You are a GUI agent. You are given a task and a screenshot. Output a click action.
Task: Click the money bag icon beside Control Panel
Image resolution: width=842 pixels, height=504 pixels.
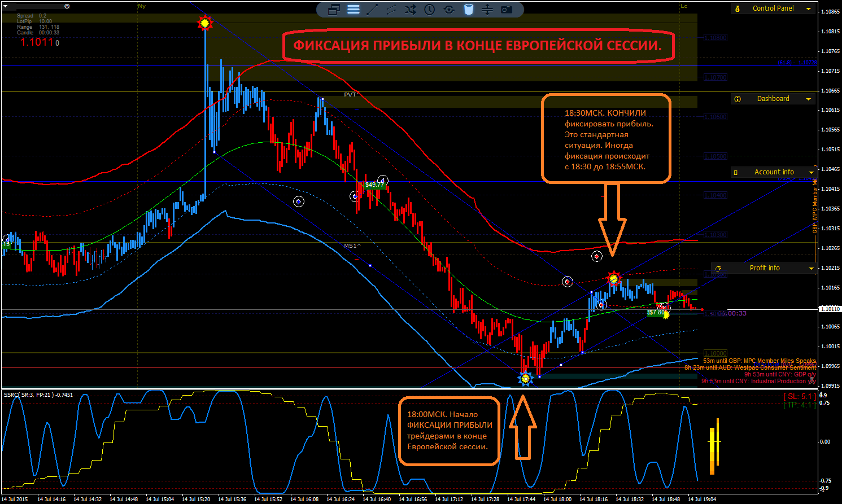[738, 8]
